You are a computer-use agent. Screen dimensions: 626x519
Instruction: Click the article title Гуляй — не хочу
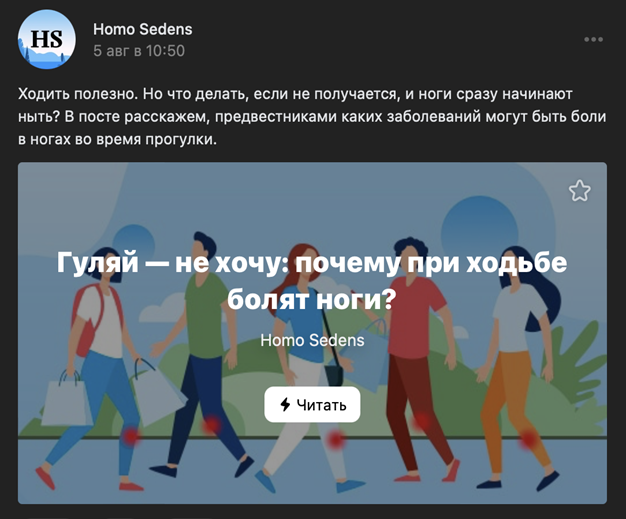(x=312, y=281)
